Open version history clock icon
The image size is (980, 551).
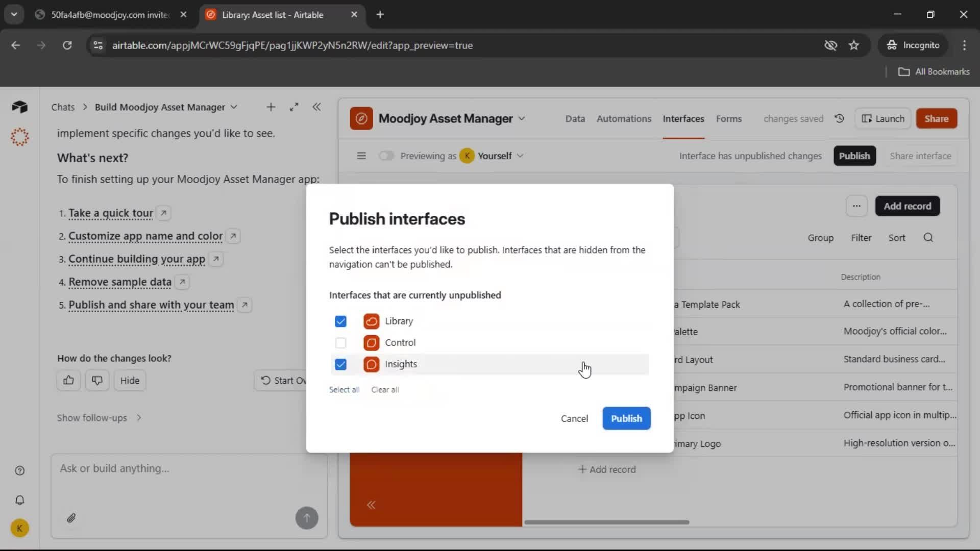(840, 118)
